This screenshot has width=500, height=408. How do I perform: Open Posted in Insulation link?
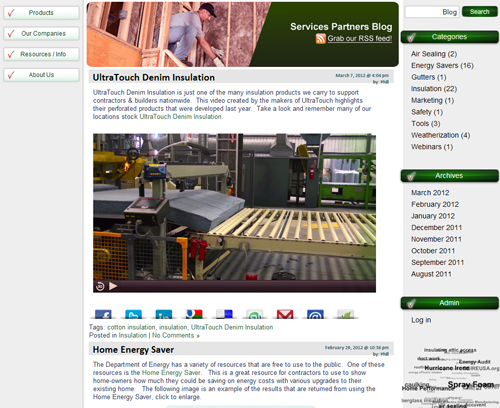point(133,335)
